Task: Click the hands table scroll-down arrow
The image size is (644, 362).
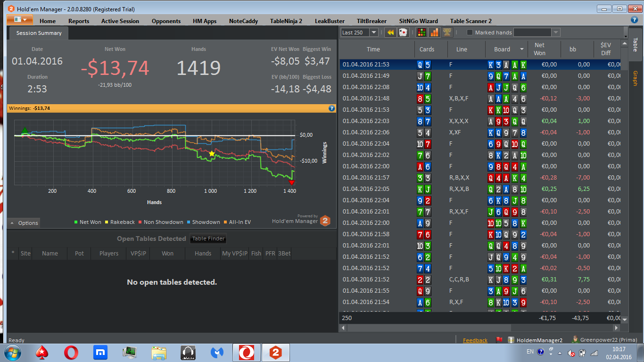Action: click(x=625, y=320)
